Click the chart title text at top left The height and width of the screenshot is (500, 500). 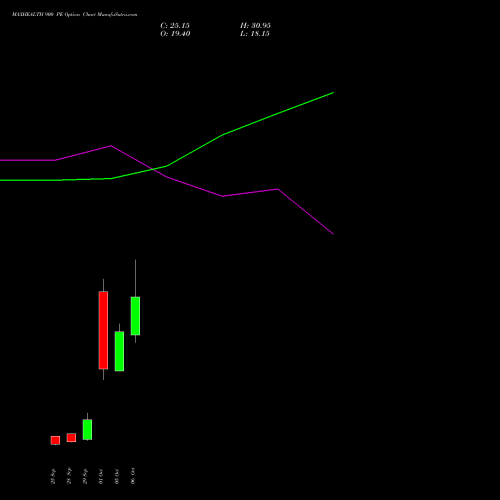[x=74, y=15]
